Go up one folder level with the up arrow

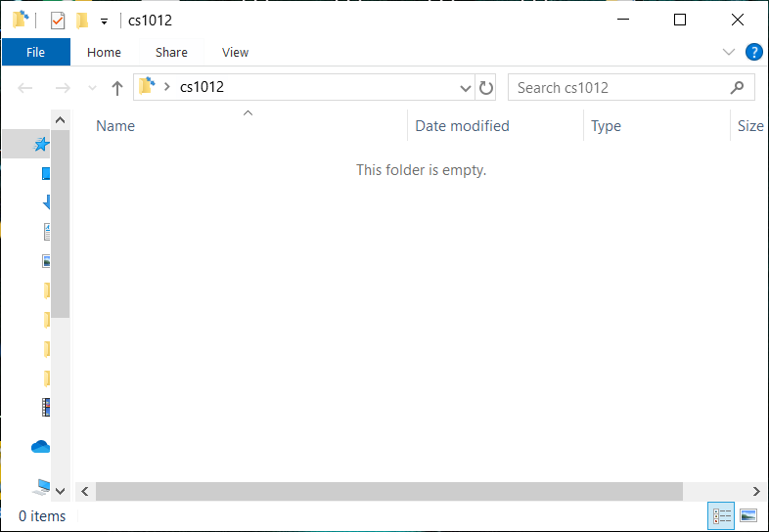(117, 88)
